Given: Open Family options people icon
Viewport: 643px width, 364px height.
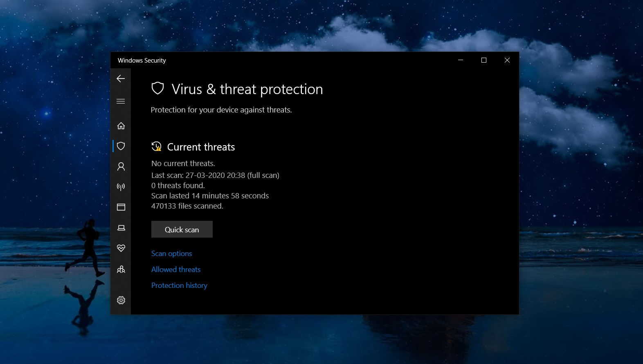Looking at the screenshot, I should (121, 269).
